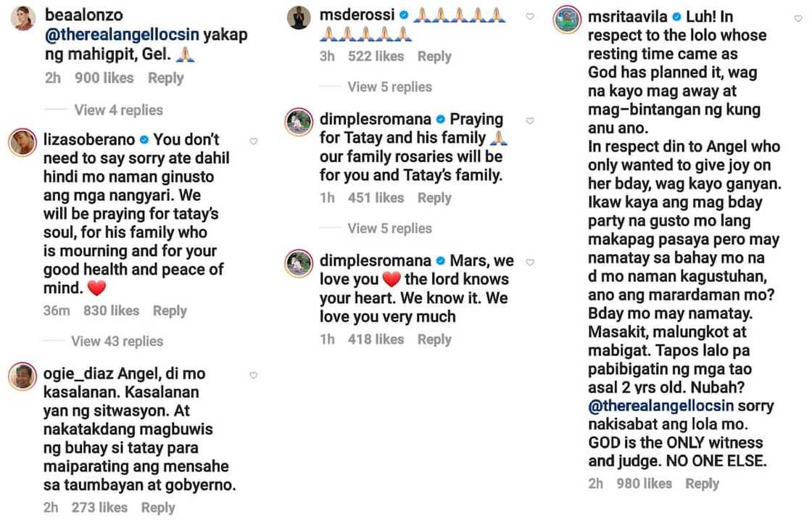Expand "View 4 replies" under beaalonzo
The height and width of the screenshot is (520, 812).
[x=118, y=110]
